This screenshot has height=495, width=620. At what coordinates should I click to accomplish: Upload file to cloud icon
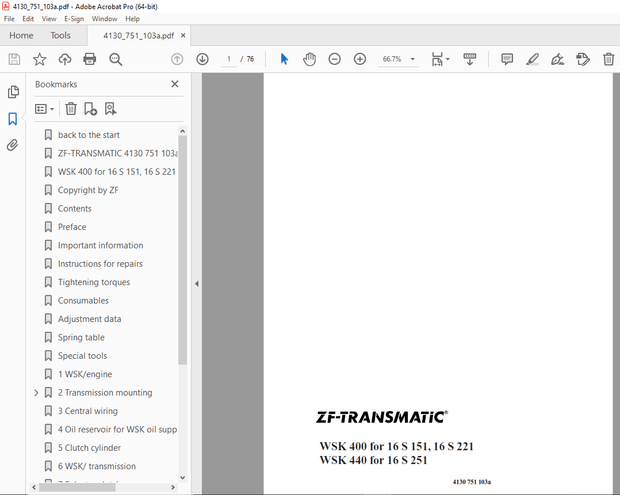pyautogui.click(x=65, y=59)
